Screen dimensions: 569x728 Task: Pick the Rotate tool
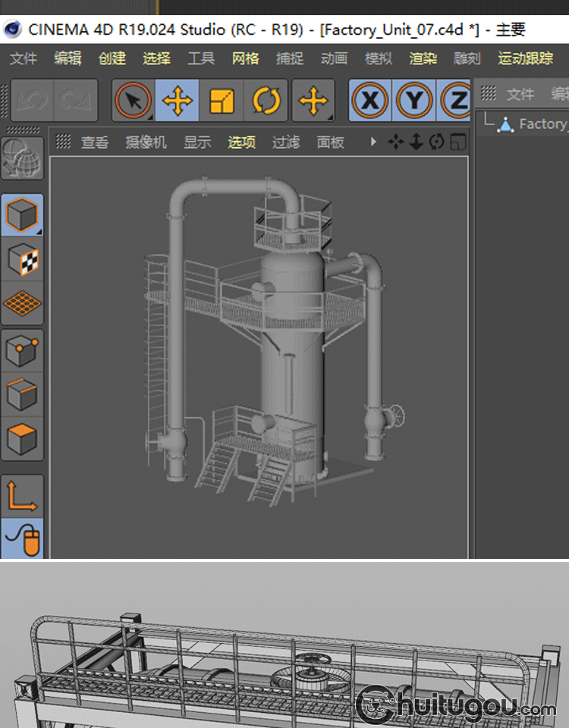pyautogui.click(x=266, y=101)
